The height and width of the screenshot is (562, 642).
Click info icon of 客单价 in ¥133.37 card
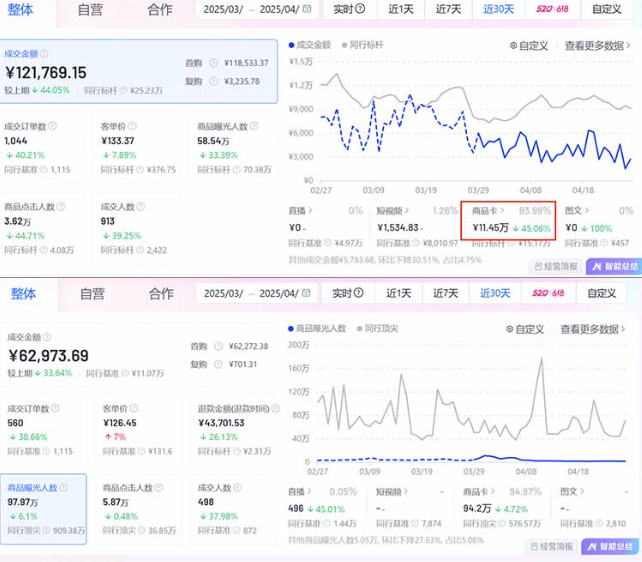132,126
